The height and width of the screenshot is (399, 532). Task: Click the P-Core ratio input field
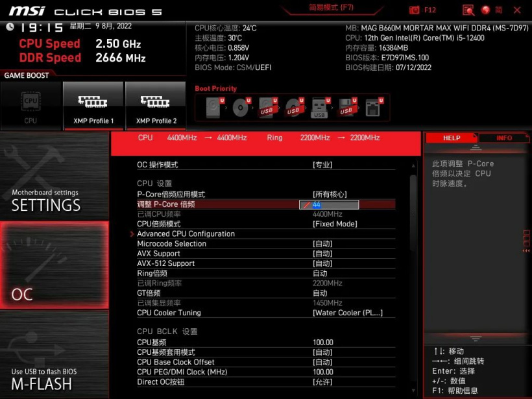(329, 204)
